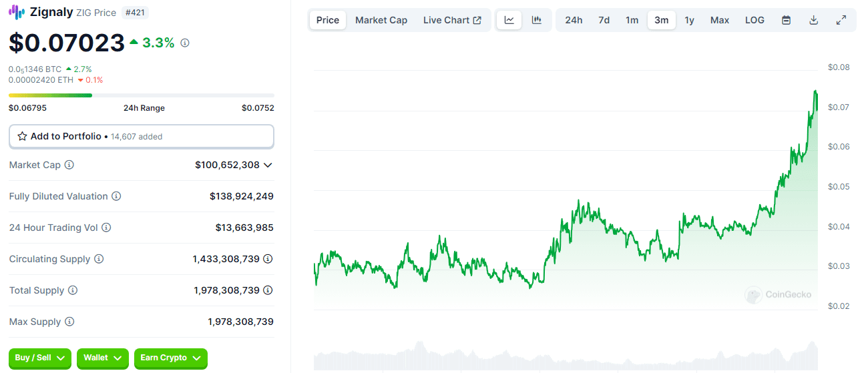Viewport: 868px width, 373px height.
Task: Switch to the candlestick chart icon
Action: pos(537,20)
